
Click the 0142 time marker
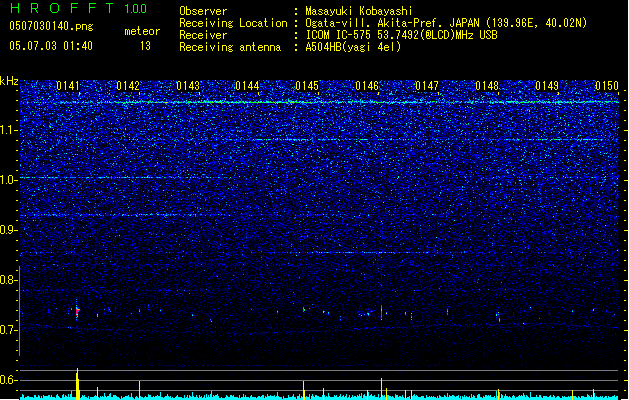coord(128,86)
